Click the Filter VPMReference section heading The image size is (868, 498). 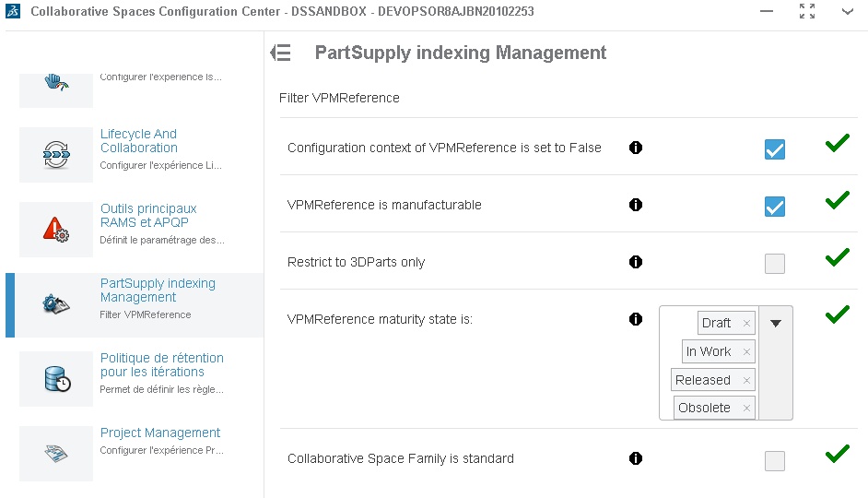(339, 98)
